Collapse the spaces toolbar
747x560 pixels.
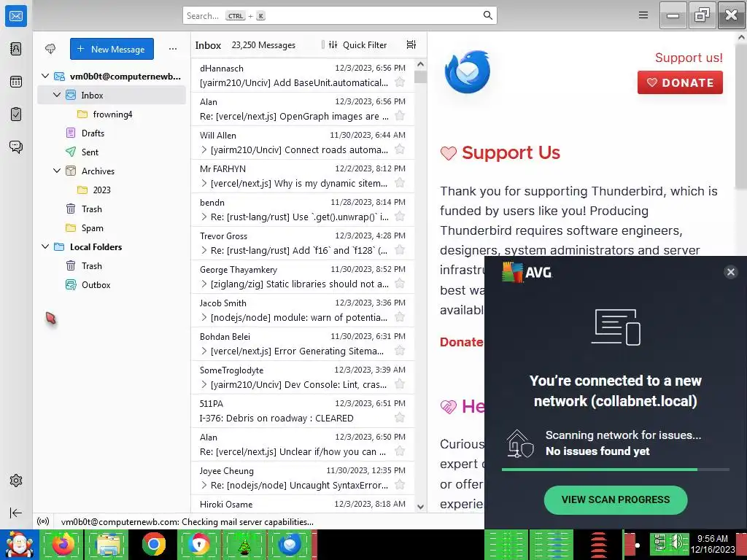click(x=16, y=513)
